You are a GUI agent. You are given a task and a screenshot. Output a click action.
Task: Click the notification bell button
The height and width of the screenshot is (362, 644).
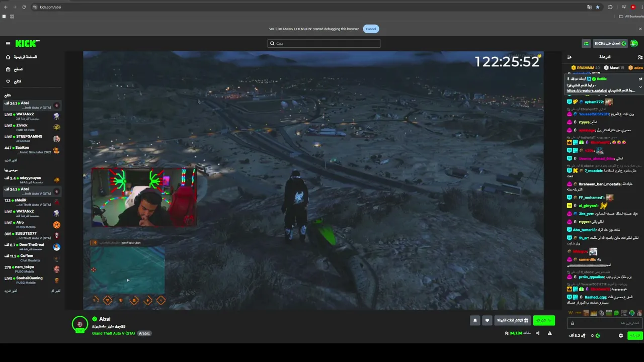tap(475, 320)
